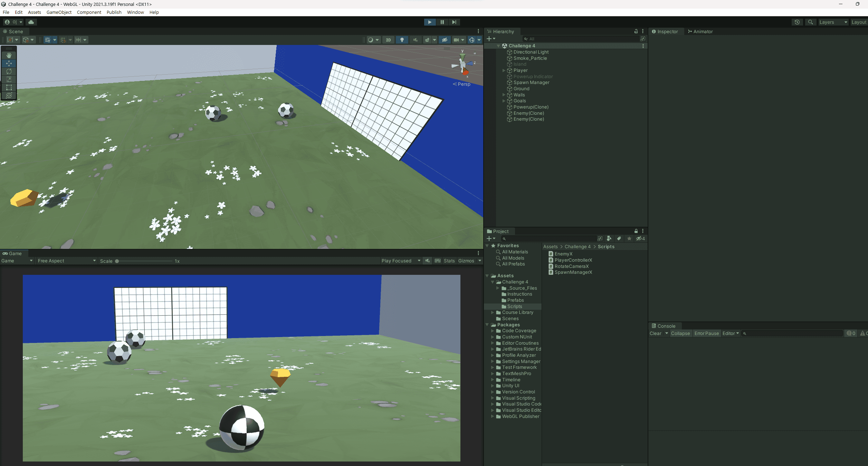Toggle scene lighting bulb button

click(402, 40)
